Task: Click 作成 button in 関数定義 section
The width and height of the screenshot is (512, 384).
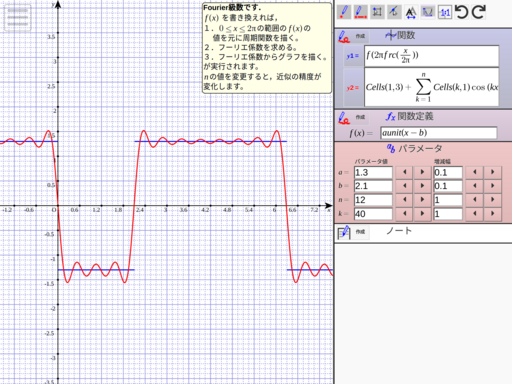Action: (x=360, y=117)
